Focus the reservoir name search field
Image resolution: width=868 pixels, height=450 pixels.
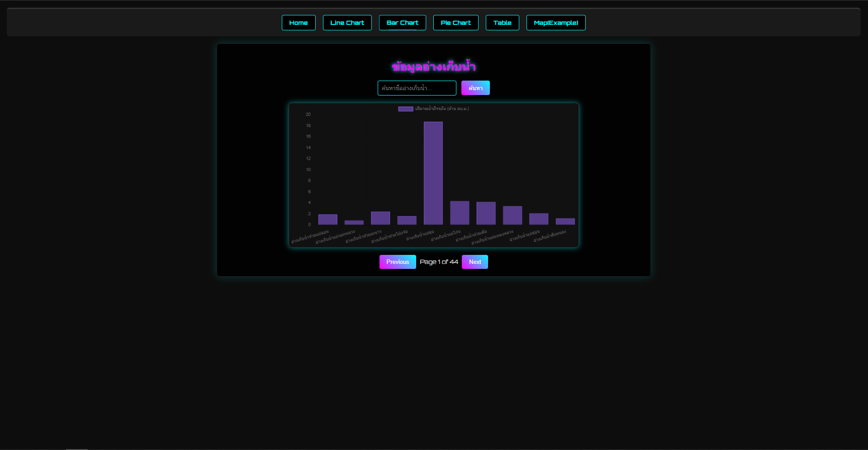tap(417, 88)
